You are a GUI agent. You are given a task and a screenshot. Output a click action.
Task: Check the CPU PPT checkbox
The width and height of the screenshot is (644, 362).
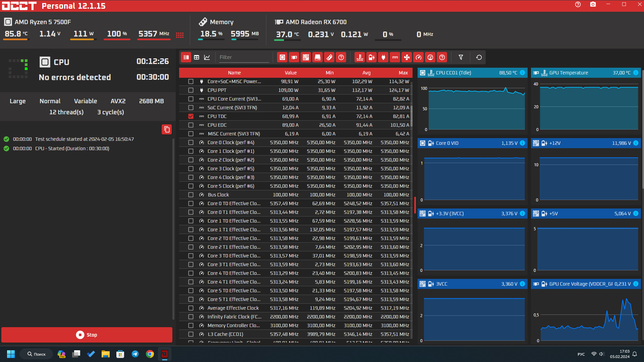191,90
